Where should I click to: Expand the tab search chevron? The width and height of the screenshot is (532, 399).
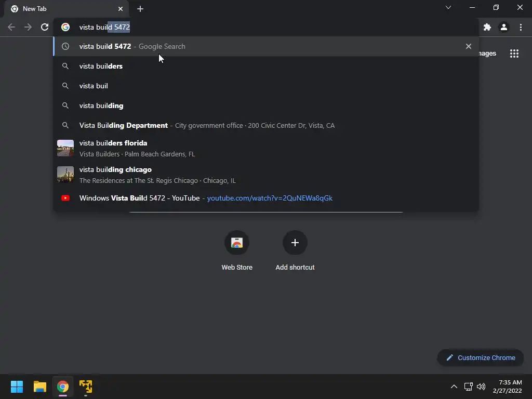[x=448, y=7]
